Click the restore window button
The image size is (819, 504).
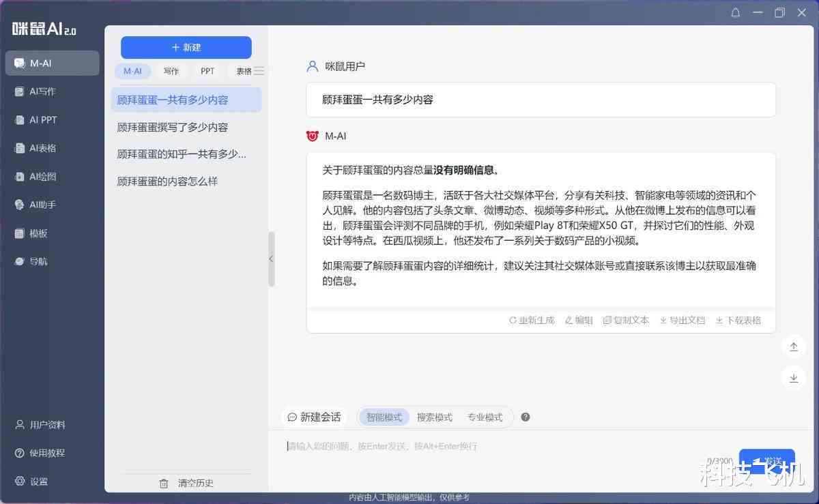click(x=779, y=13)
